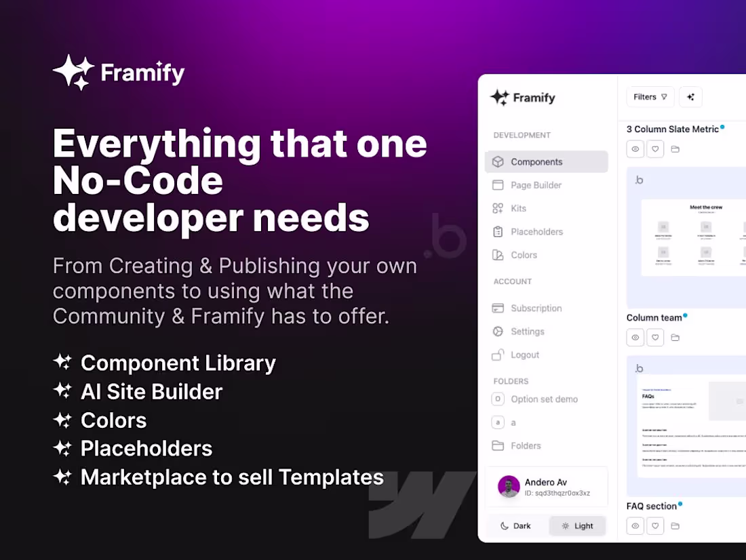Select the Light mode tab
This screenshot has width=746, height=560.
pos(577,525)
